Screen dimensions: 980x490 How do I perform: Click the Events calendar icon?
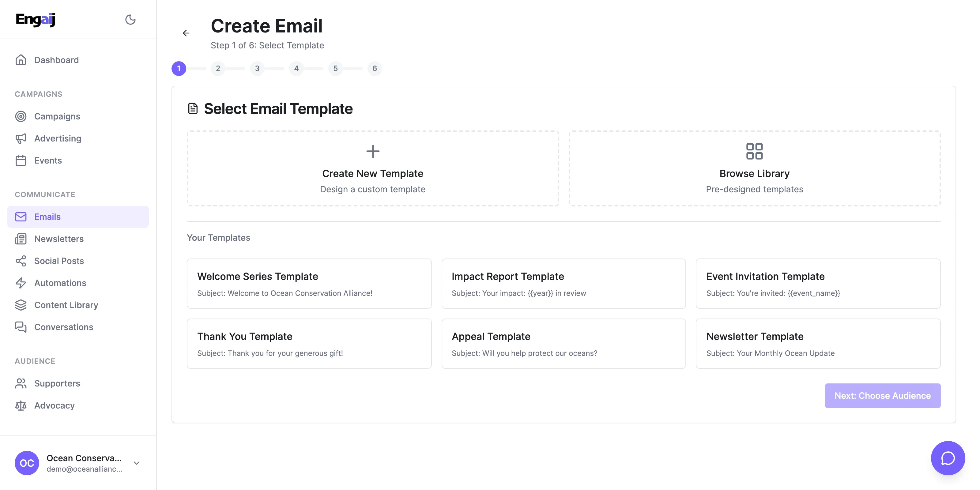point(21,160)
